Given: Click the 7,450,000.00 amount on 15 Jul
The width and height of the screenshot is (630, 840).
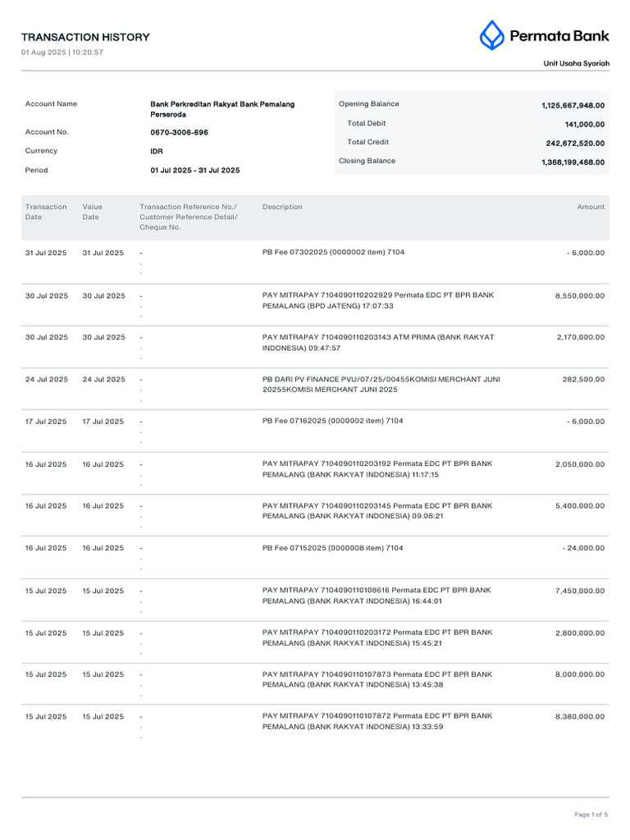Looking at the screenshot, I should [580, 591].
